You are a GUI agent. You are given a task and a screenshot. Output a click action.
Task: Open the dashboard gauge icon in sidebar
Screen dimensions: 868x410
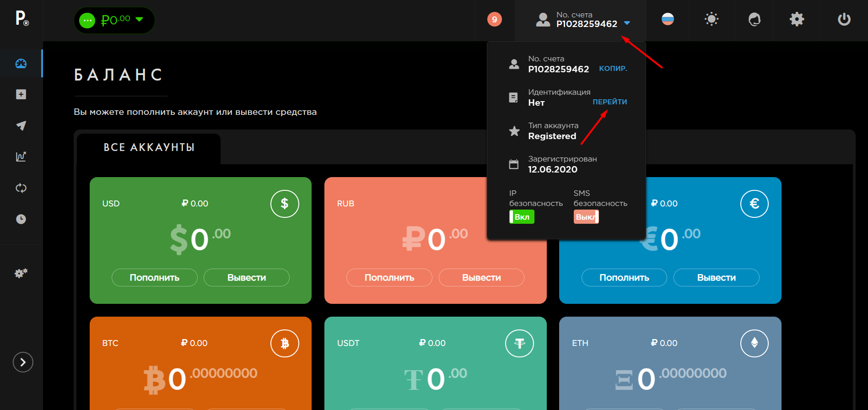(x=21, y=64)
